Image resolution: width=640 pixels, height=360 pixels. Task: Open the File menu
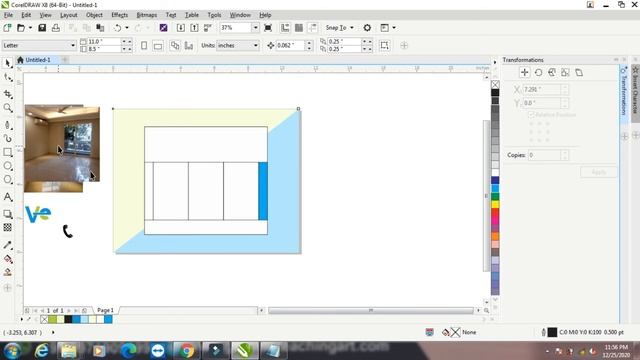point(8,15)
